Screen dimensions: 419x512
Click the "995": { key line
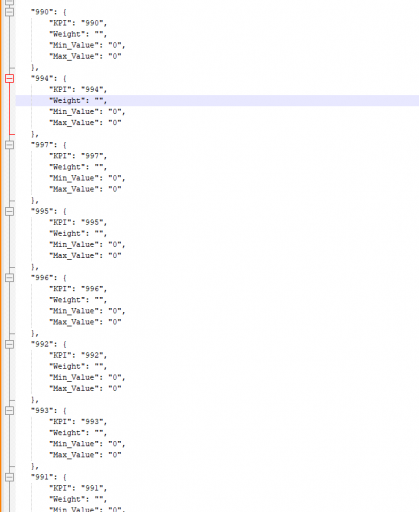coord(49,211)
